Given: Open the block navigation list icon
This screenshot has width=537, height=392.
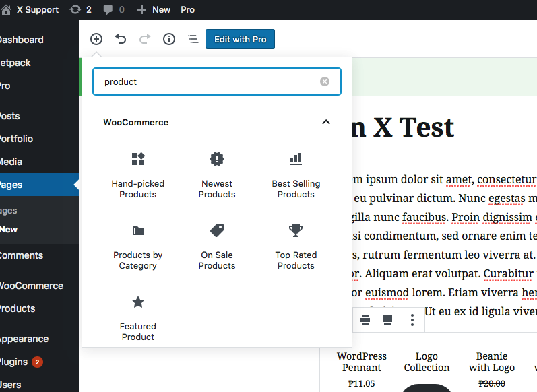Looking at the screenshot, I should (193, 39).
